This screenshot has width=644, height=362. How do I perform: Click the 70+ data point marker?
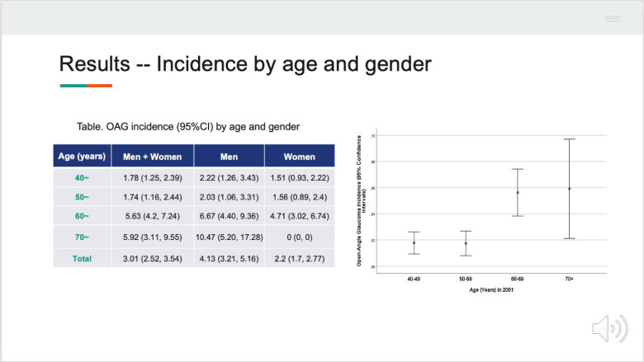point(569,189)
